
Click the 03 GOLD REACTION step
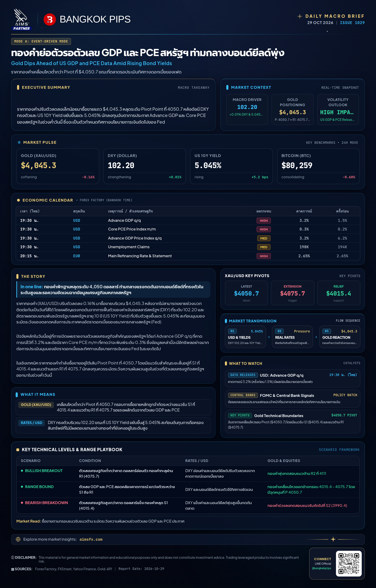[x=340, y=337]
